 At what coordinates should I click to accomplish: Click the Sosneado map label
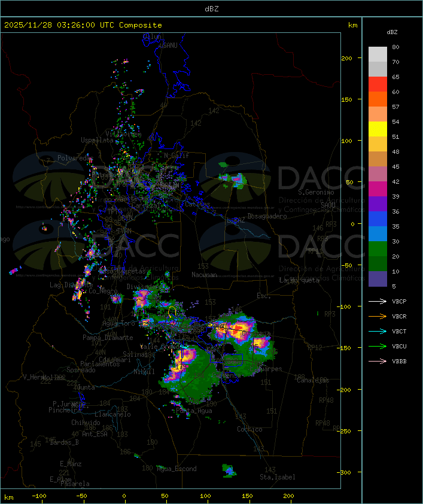81,370
